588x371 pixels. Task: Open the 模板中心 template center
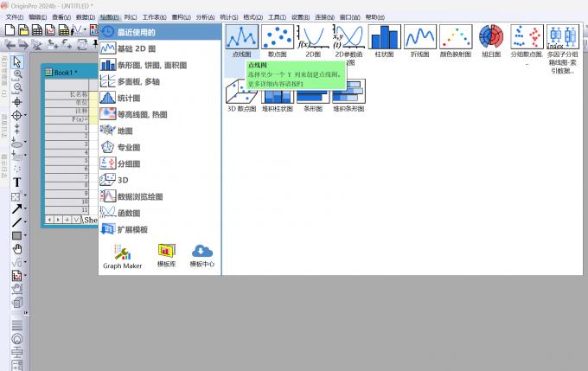coord(202,255)
